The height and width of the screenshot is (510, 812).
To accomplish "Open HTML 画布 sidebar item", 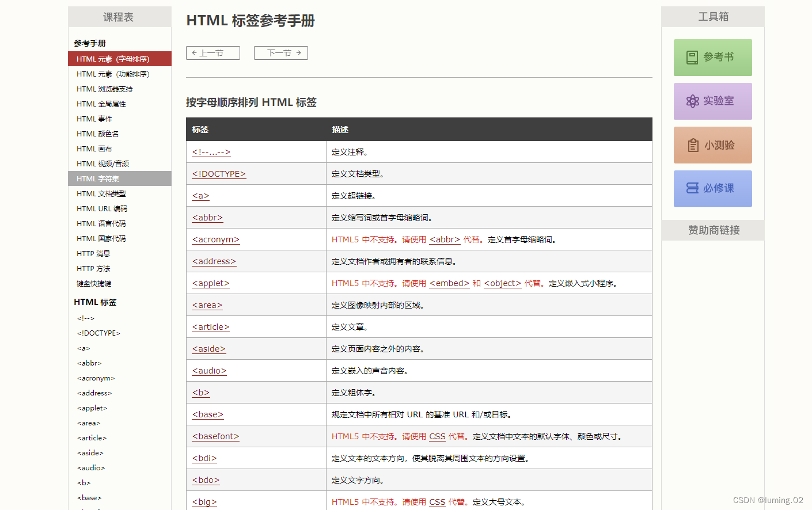I will pyautogui.click(x=120, y=149).
